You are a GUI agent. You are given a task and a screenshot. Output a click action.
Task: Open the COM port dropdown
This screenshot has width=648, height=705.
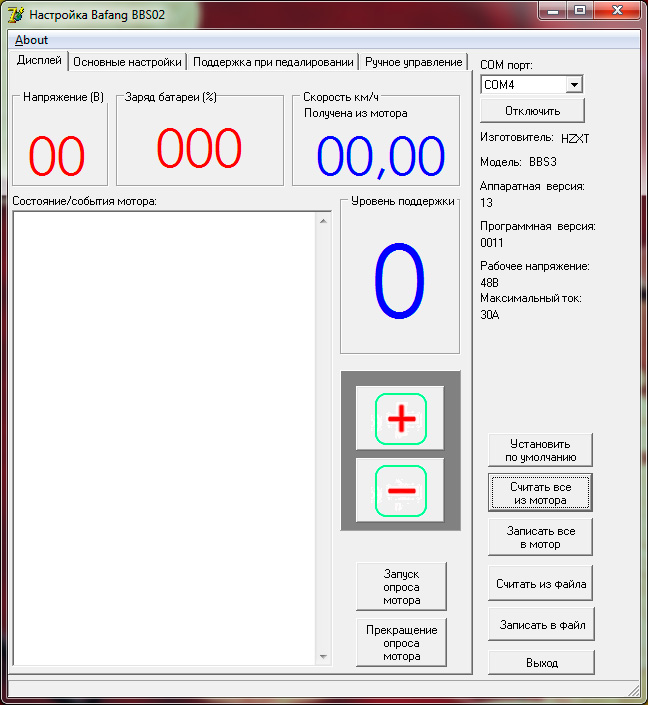coord(573,85)
